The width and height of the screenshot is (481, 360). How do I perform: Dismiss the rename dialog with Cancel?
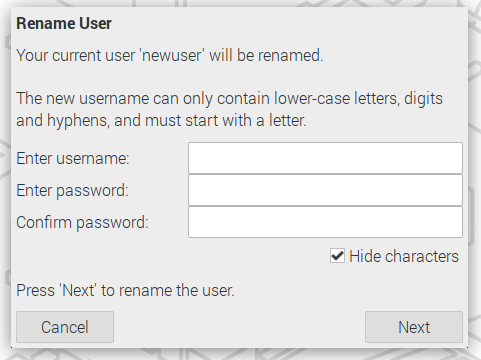(65, 327)
